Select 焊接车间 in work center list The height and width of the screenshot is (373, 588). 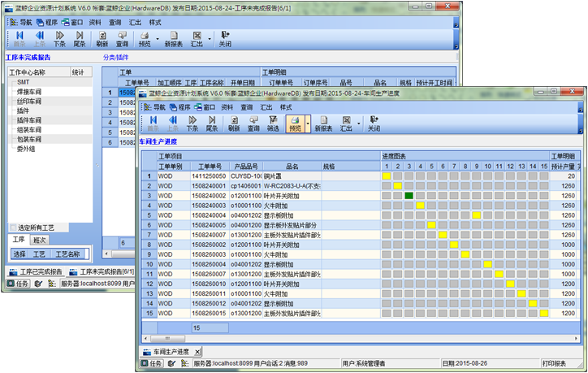click(29, 92)
